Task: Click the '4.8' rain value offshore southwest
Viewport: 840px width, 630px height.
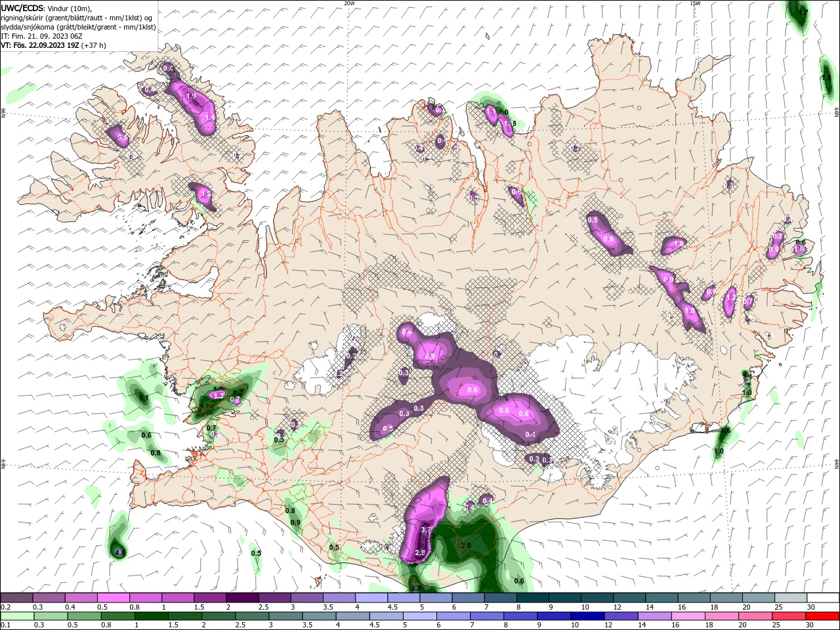Action: (119, 553)
